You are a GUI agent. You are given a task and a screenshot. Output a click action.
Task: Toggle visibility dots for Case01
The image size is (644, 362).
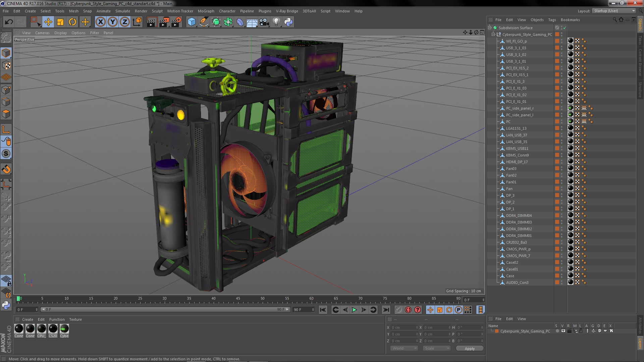coord(562,269)
